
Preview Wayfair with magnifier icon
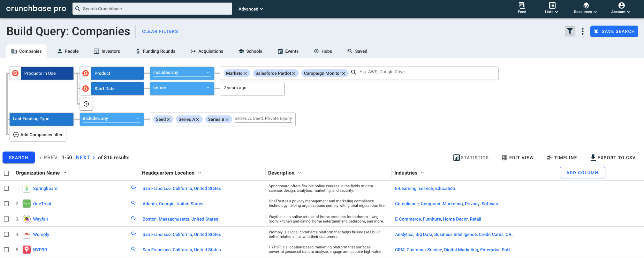click(133, 218)
